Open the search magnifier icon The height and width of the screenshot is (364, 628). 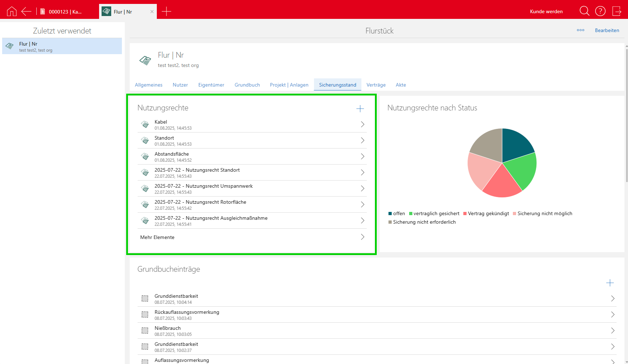(x=584, y=11)
